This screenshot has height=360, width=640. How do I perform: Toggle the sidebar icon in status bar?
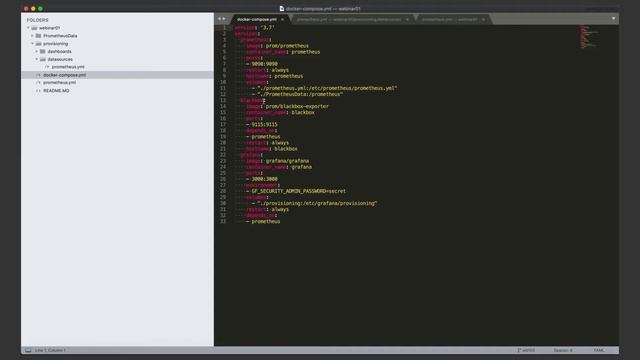[28, 350]
